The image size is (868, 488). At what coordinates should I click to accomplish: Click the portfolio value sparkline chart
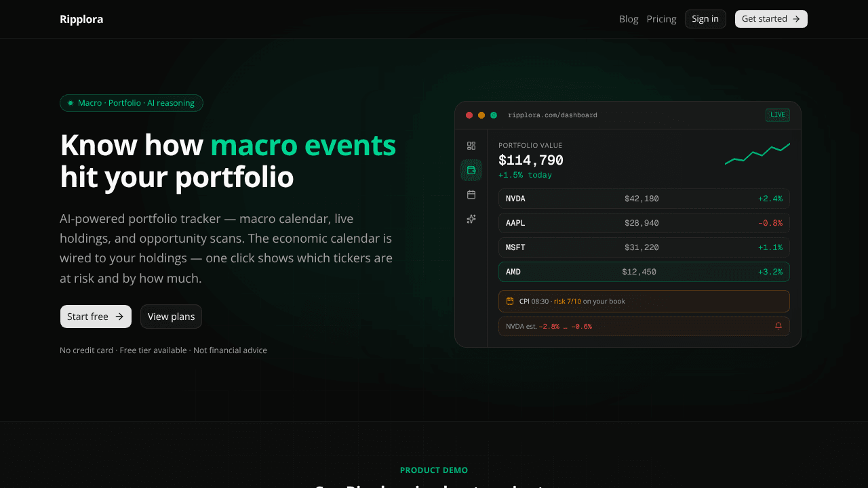point(757,154)
